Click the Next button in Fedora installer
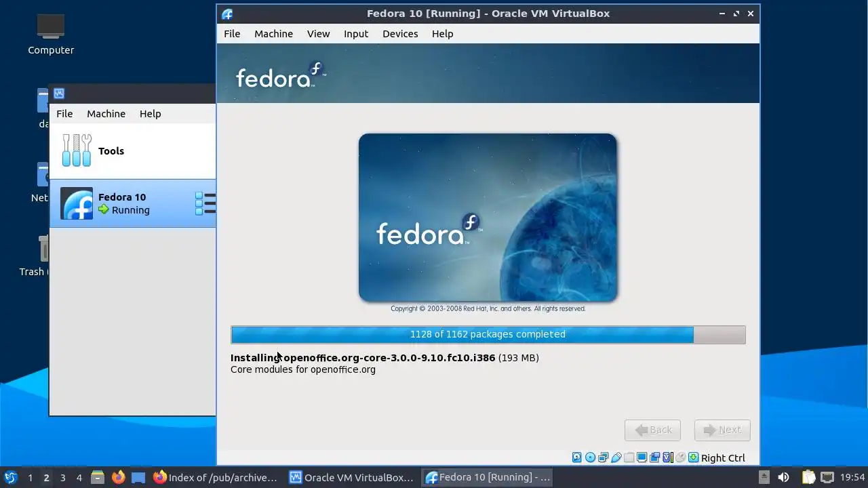 coord(722,430)
